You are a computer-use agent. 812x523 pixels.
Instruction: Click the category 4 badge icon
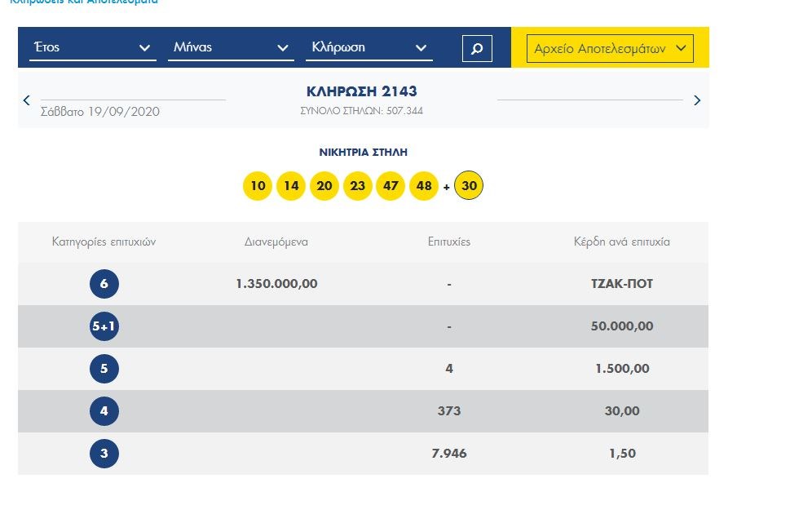click(x=104, y=411)
